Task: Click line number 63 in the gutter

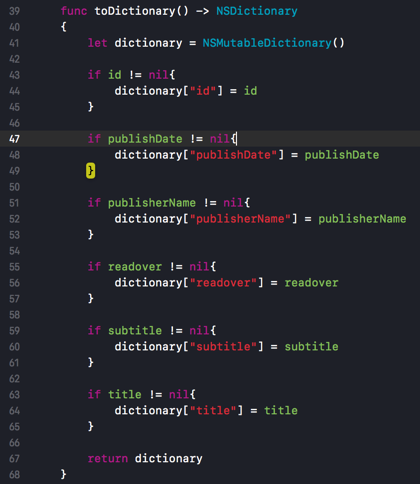Action: pos(14,395)
